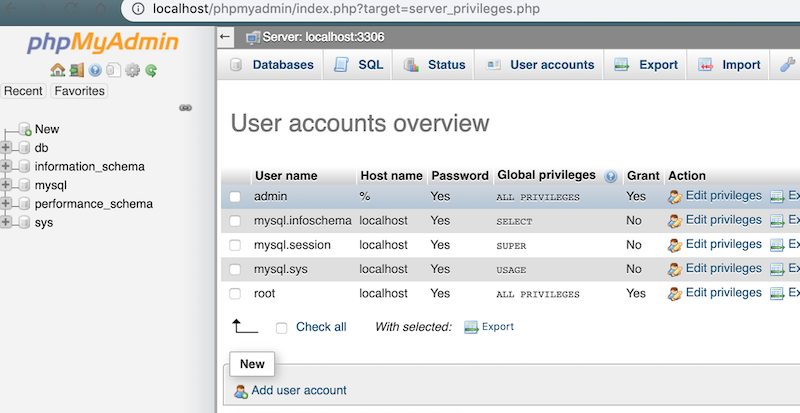
Task: Click the link-with-main-panel chain icon
Action: (x=185, y=108)
